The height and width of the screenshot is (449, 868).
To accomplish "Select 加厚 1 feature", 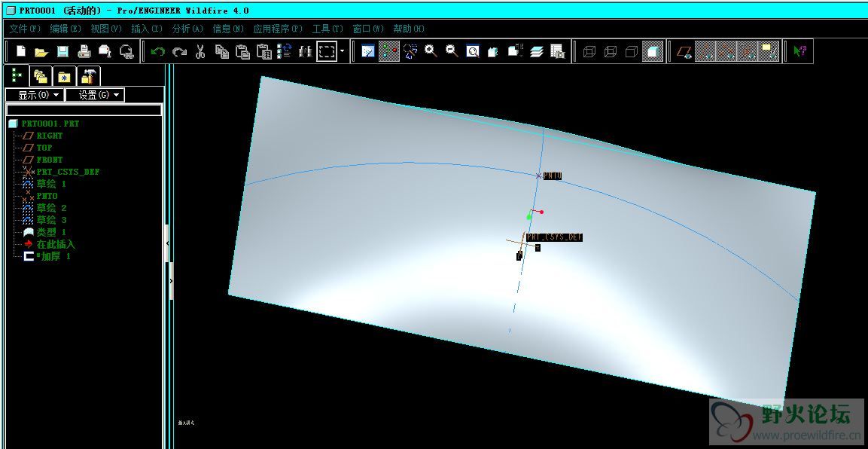I will point(53,256).
